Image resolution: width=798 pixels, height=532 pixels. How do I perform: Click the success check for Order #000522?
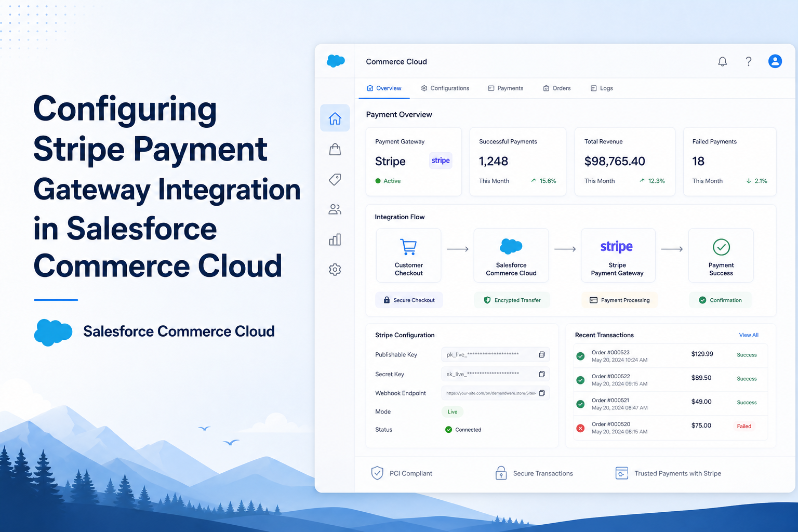(x=580, y=380)
